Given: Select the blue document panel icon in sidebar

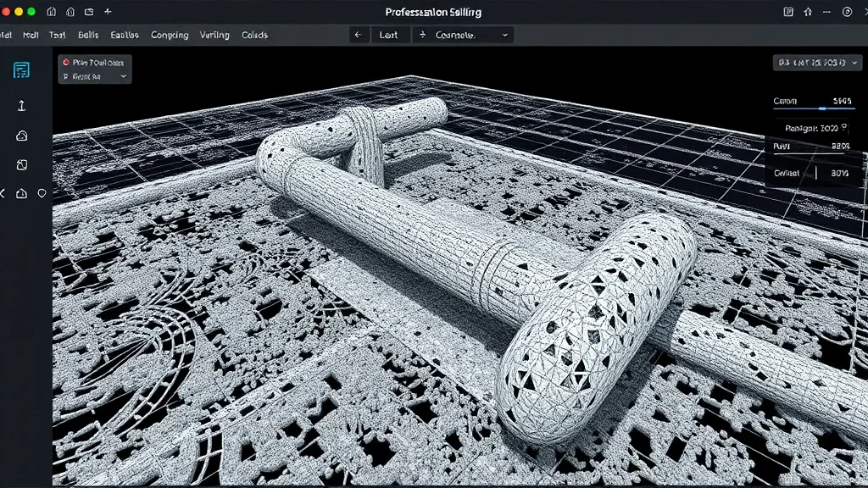Looking at the screenshot, I should click(x=21, y=69).
